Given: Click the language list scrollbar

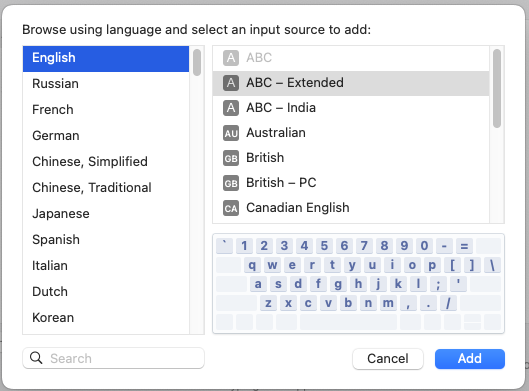Looking at the screenshot, I should click(x=197, y=62).
